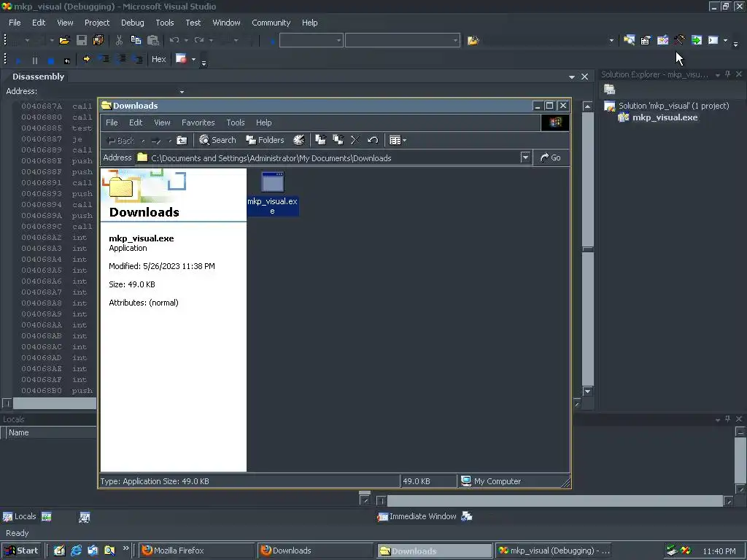
Task: Open the Disassembly window position dropdown arrow
Action: 572,77
